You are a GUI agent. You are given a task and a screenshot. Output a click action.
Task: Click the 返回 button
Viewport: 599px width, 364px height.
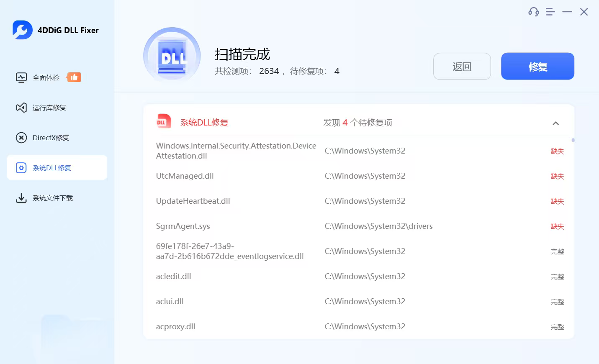pos(462,66)
